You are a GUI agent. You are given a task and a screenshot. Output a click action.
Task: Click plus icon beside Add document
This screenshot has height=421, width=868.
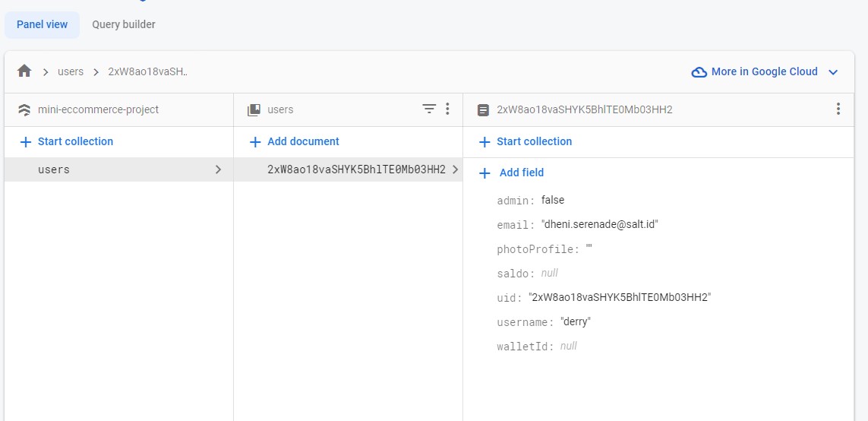click(255, 142)
